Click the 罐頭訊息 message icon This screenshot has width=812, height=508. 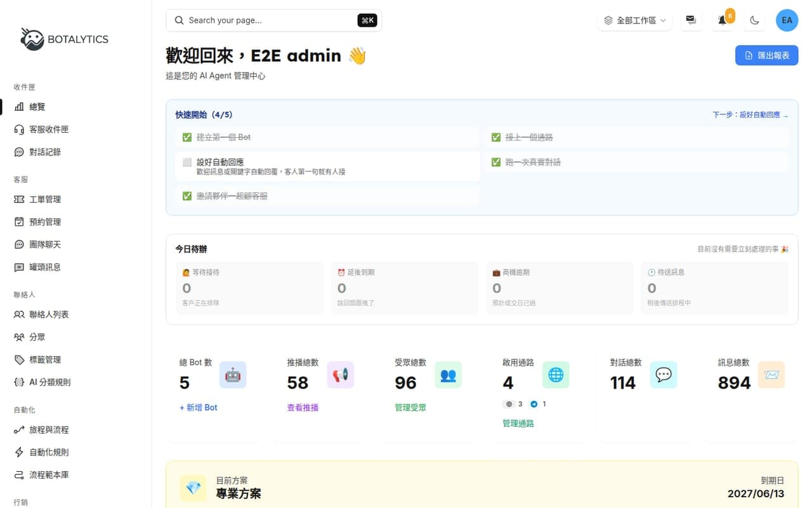tap(19, 267)
